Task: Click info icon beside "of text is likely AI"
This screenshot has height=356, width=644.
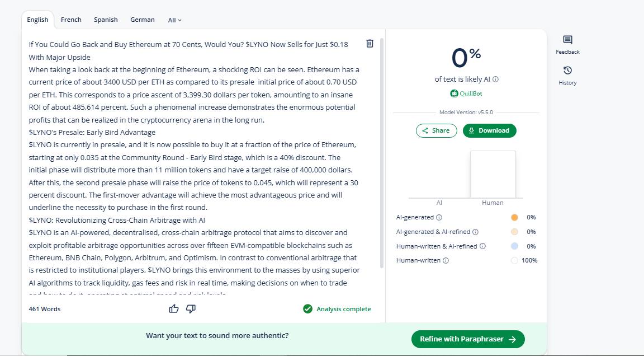Action: (x=496, y=79)
